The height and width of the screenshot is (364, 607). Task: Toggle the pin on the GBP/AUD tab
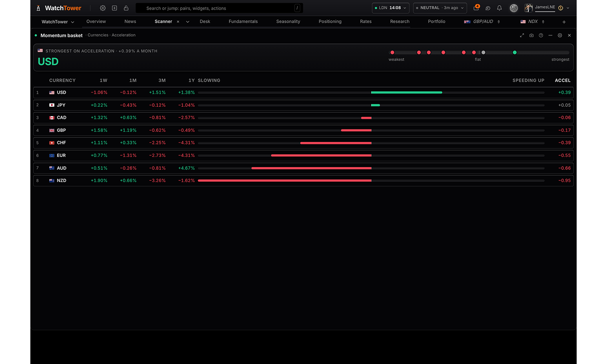click(499, 22)
